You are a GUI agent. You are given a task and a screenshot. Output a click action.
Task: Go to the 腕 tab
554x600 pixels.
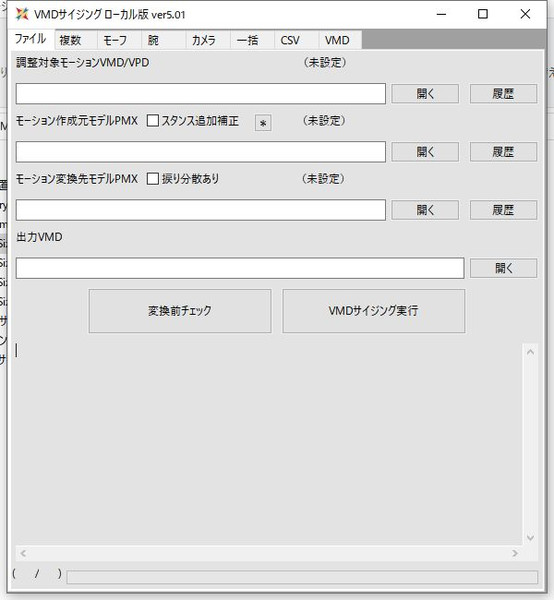pyautogui.click(x=163, y=40)
